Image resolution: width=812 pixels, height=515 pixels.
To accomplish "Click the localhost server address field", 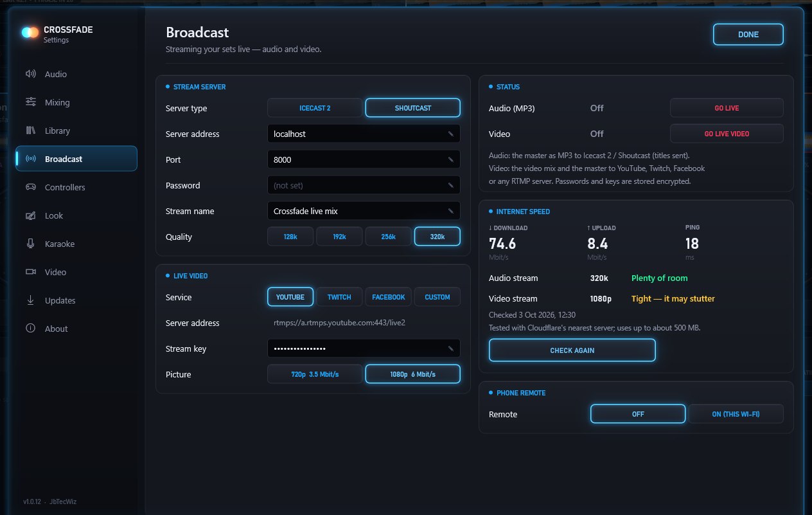I will (364, 134).
